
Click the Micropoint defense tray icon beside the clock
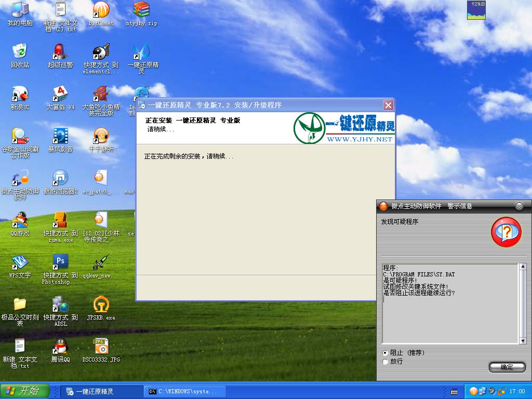(501, 391)
